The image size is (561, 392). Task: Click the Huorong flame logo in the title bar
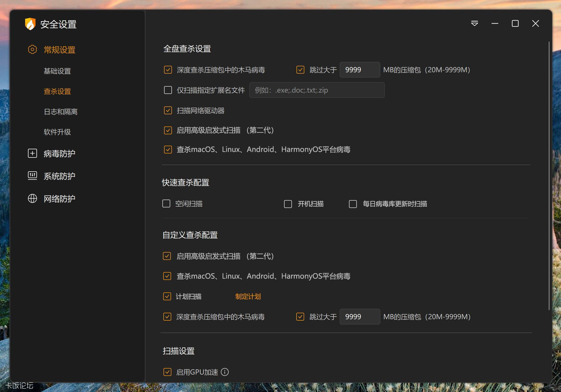pyautogui.click(x=30, y=24)
